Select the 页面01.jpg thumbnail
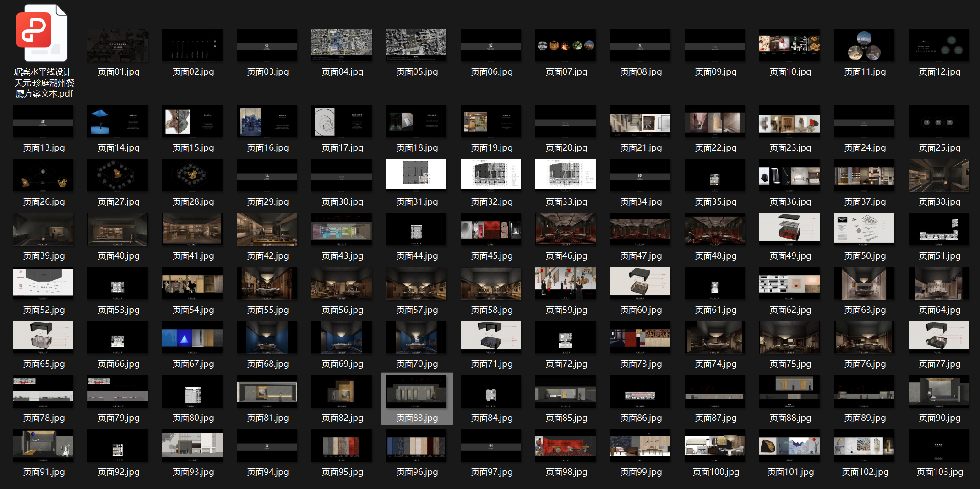The height and width of the screenshot is (489, 980). click(x=118, y=46)
